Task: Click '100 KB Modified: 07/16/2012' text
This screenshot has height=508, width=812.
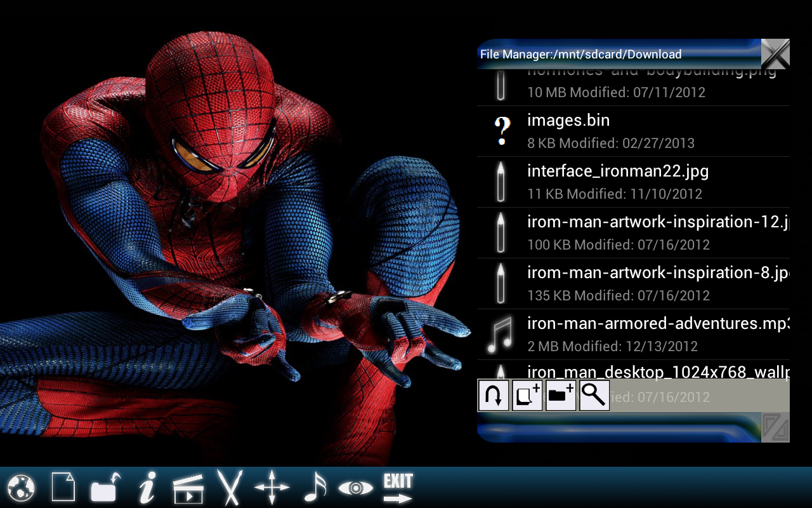Action: [619, 244]
